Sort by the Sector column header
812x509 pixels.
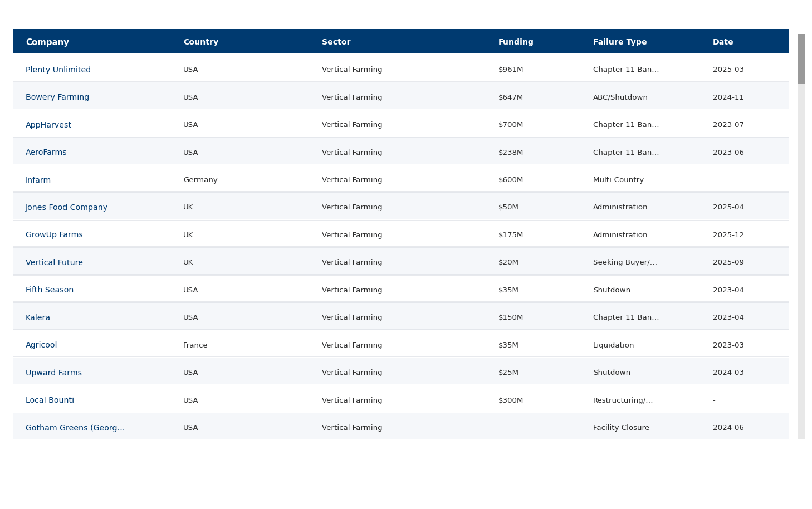336,42
